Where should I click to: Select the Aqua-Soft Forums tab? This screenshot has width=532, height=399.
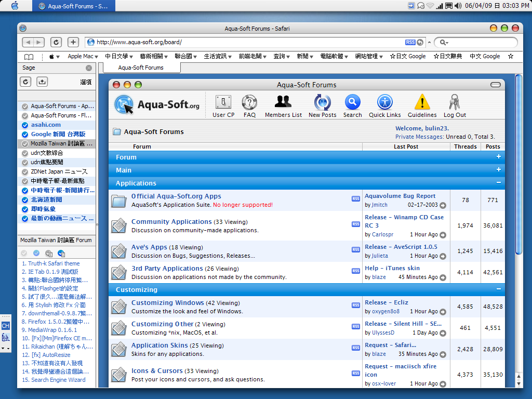141,68
